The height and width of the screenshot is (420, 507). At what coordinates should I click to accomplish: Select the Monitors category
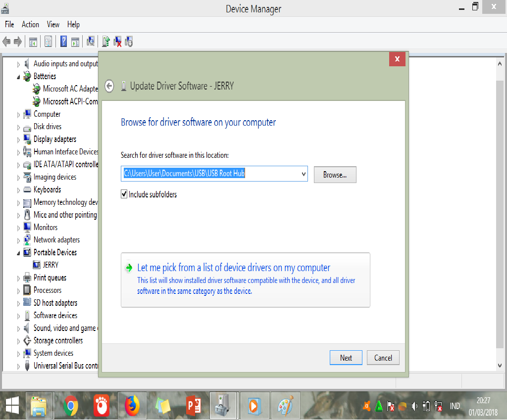46,228
